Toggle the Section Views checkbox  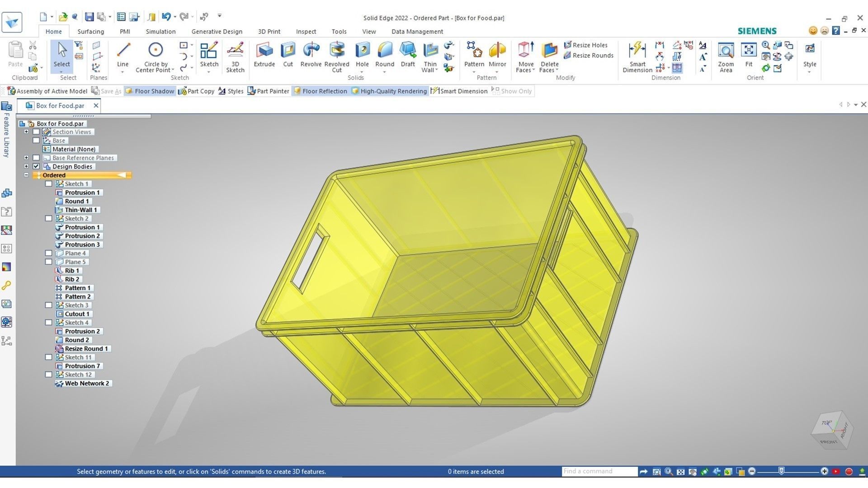coord(36,132)
